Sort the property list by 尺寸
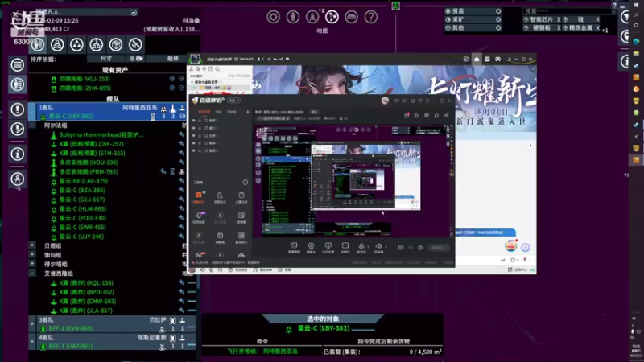This screenshot has height=362, width=644. (106, 59)
